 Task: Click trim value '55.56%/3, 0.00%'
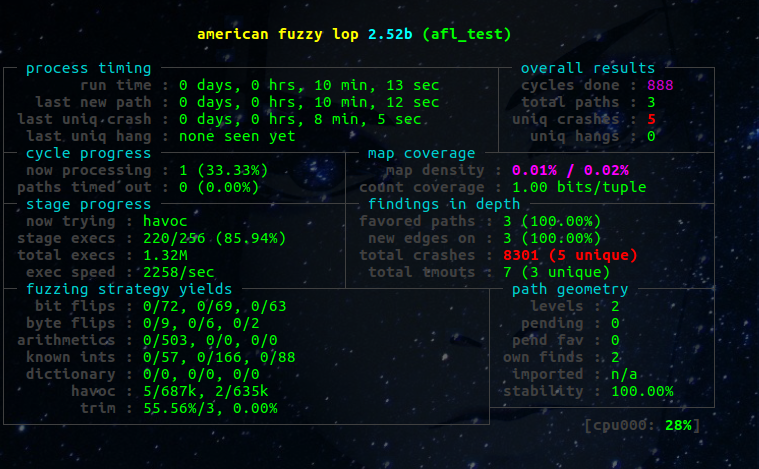[210, 408]
